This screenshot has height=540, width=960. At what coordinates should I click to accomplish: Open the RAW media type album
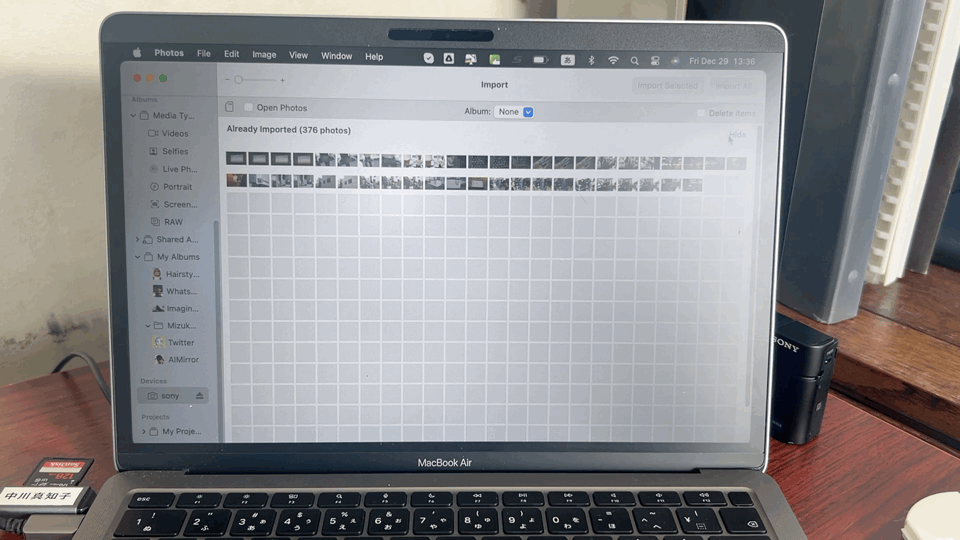(x=173, y=222)
